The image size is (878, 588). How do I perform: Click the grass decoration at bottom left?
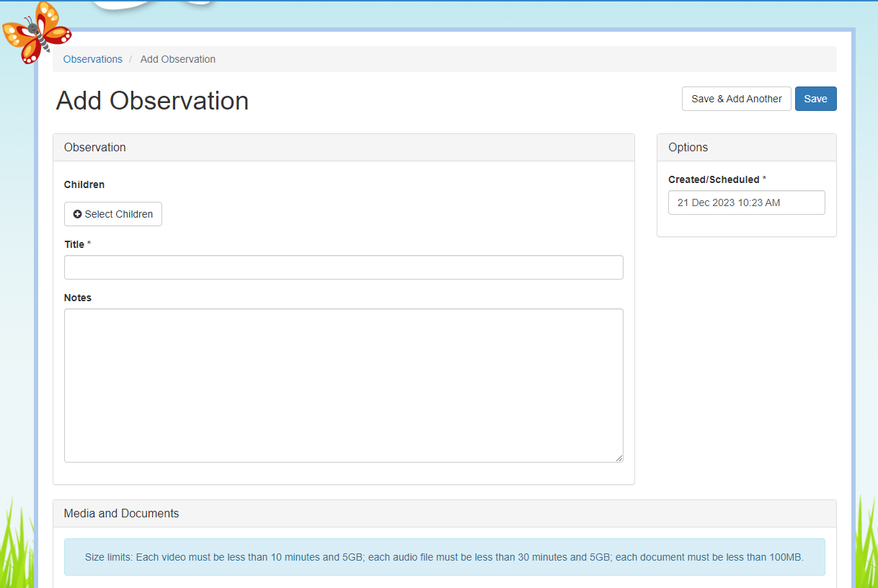pyautogui.click(x=16, y=548)
